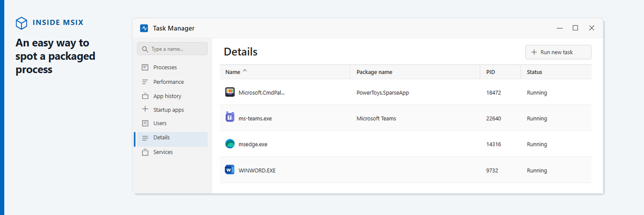Click the Services sidebar icon

pos(145,152)
